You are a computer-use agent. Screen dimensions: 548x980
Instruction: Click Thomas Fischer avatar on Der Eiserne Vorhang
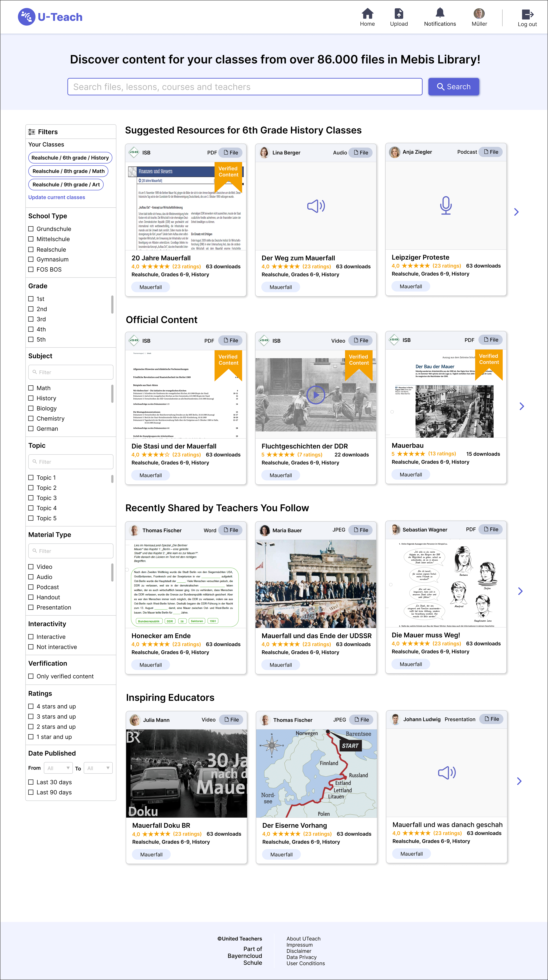tap(265, 720)
